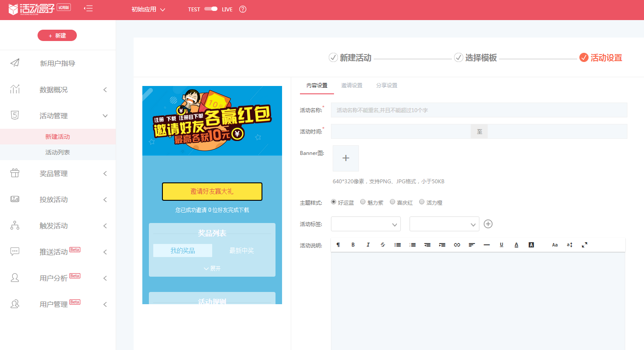Insert an unordered list in the description editor
644x350 pixels.
397,244
